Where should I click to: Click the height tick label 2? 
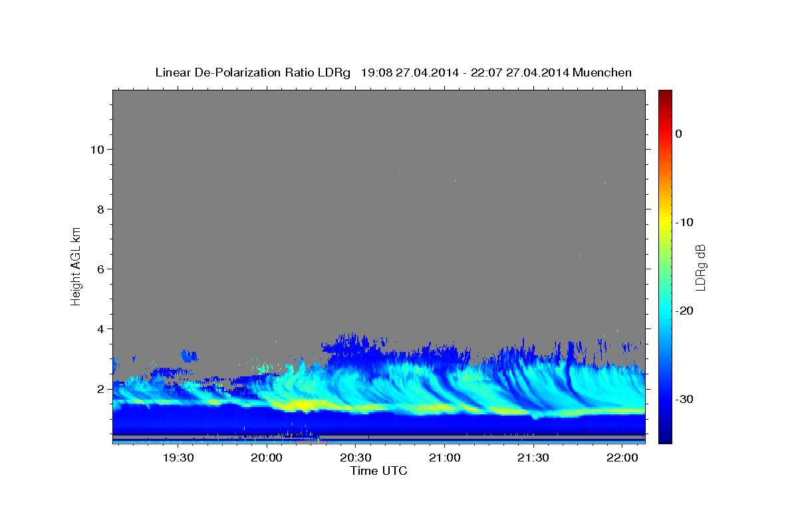pyautogui.click(x=101, y=388)
